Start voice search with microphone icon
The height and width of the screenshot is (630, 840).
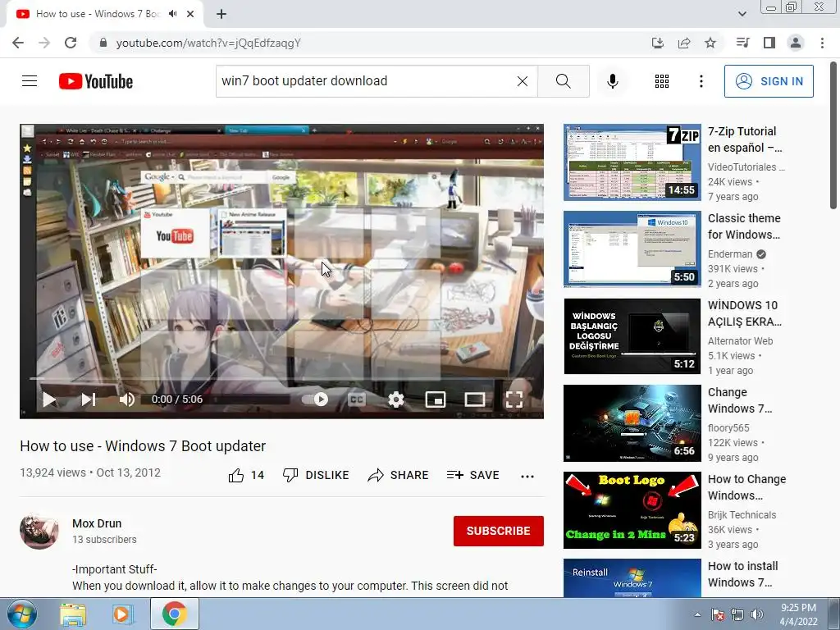(613, 81)
